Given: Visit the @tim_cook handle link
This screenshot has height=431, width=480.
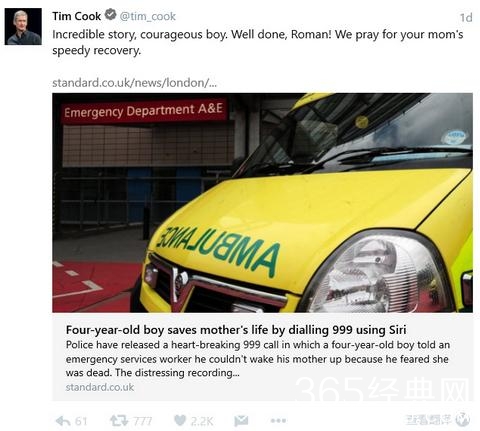Looking at the screenshot, I should tap(148, 16).
